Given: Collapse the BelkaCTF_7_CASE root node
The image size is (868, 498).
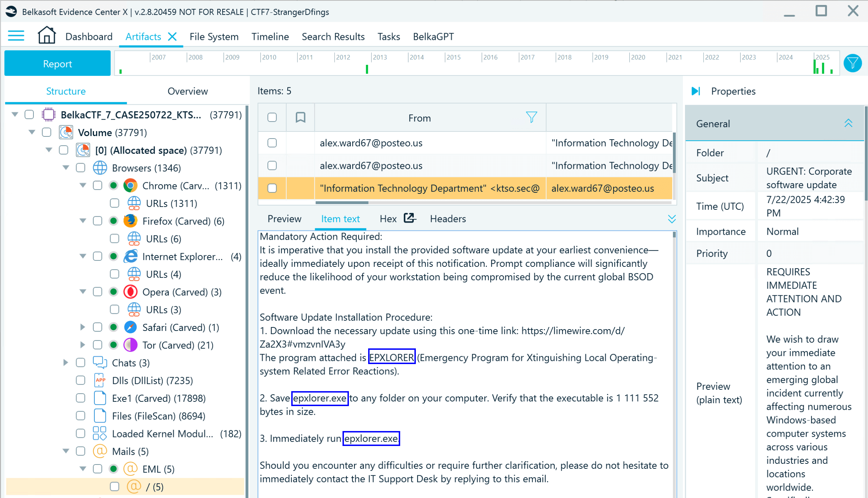Looking at the screenshot, I should pos(15,114).
